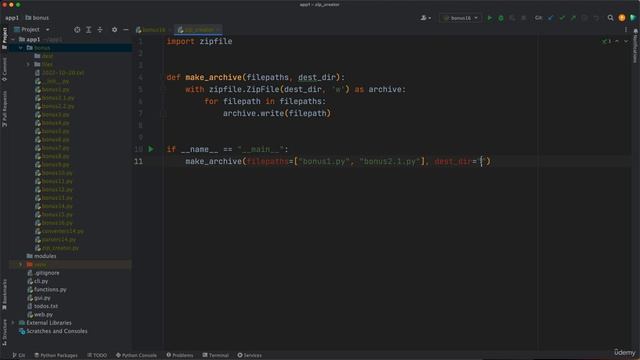This screenshot has height=360, width=640.
Task: Click the select opened file target icon
Action: pyautogui.click(x=77, y=30)
